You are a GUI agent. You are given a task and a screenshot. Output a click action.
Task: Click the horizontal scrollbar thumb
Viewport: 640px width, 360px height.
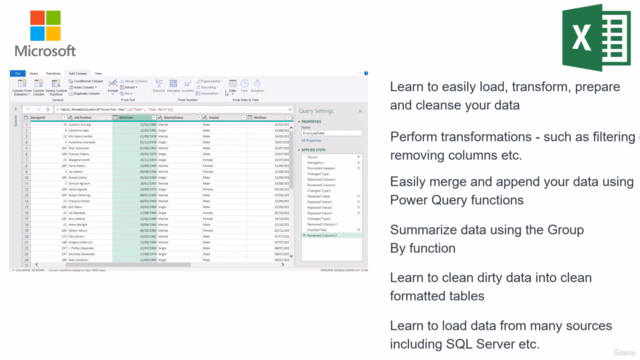click(128, 264)
